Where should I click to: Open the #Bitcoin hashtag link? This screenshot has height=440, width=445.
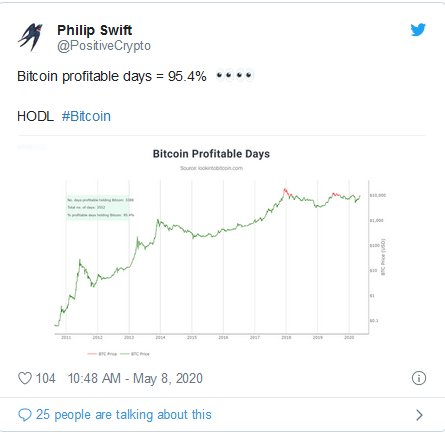click(x=86, y=116)
